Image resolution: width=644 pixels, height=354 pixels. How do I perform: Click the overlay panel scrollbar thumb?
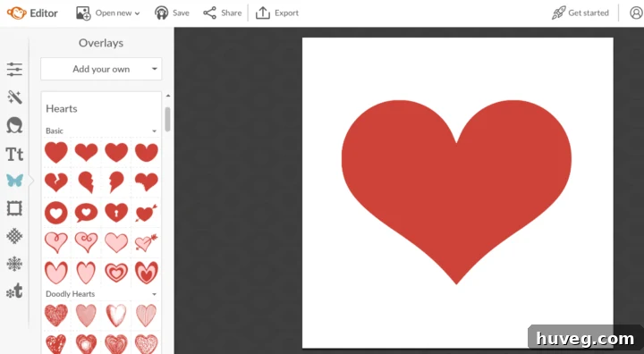point(167,119)
